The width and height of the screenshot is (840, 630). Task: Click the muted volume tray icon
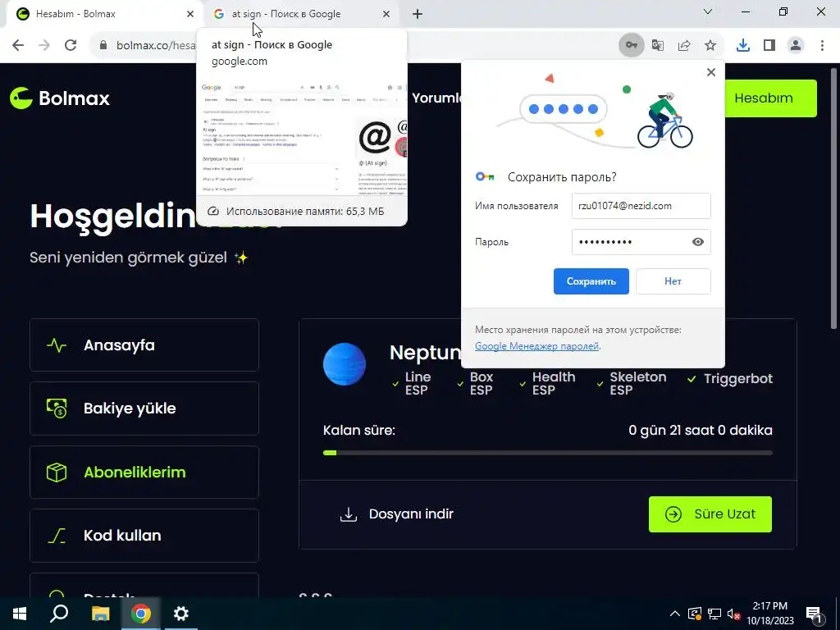point(734,614)
